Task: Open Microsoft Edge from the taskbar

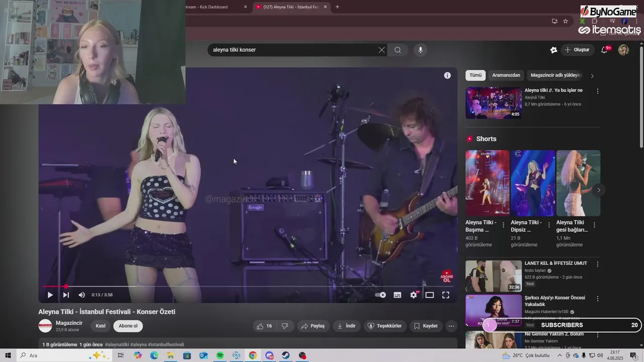Action: coord(154,355)
